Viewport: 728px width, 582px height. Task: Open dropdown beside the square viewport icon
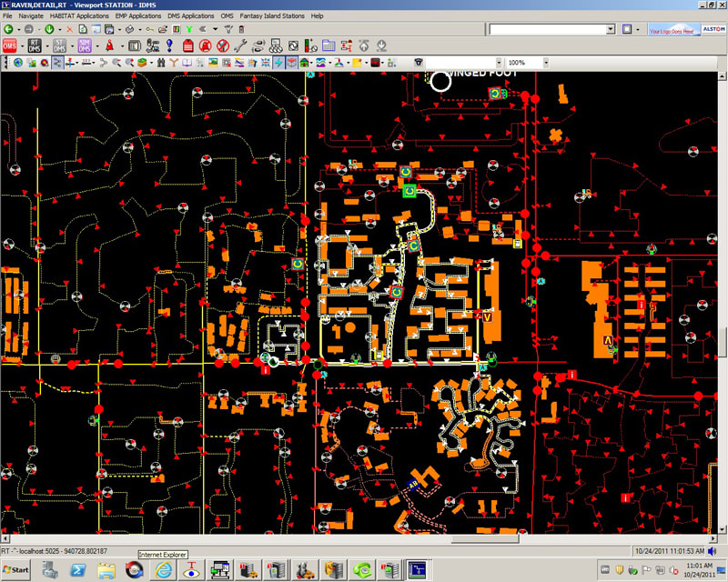tap(638, 29)
